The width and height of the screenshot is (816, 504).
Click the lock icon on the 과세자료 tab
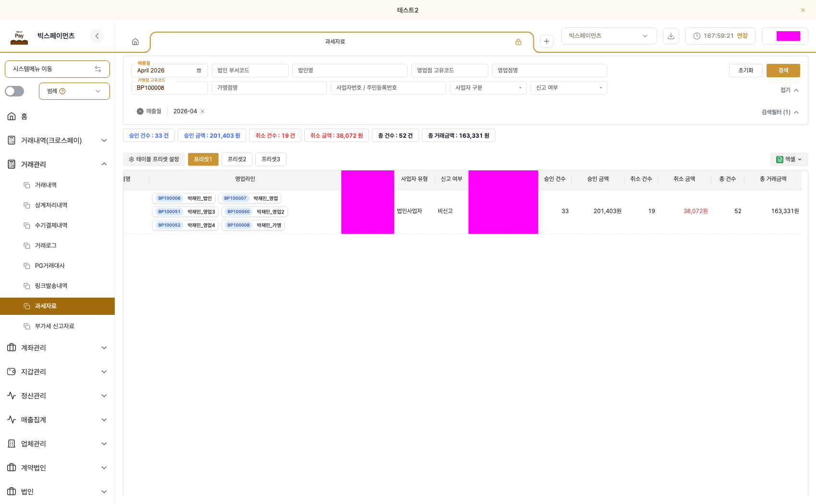[x=518, y=42]
